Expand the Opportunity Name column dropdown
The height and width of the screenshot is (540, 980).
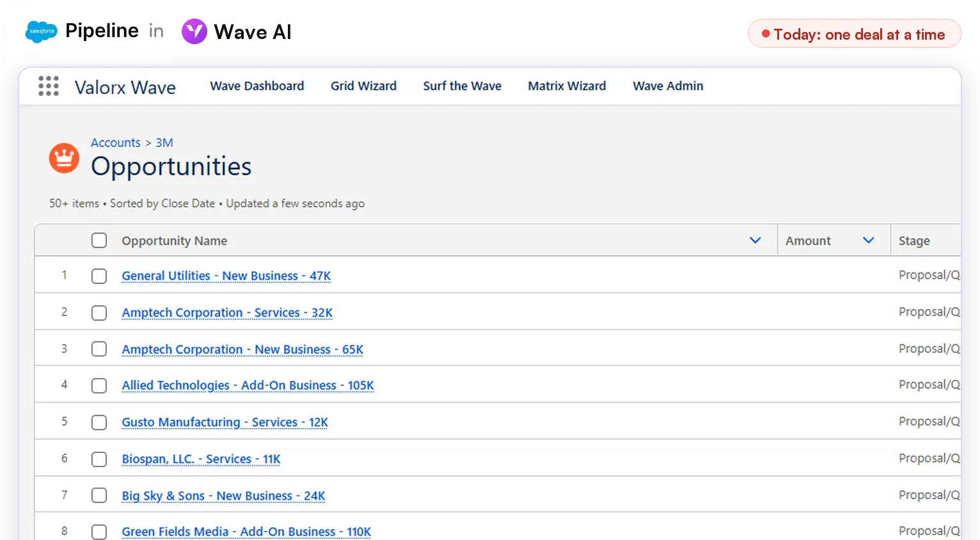tap(755, 241)
